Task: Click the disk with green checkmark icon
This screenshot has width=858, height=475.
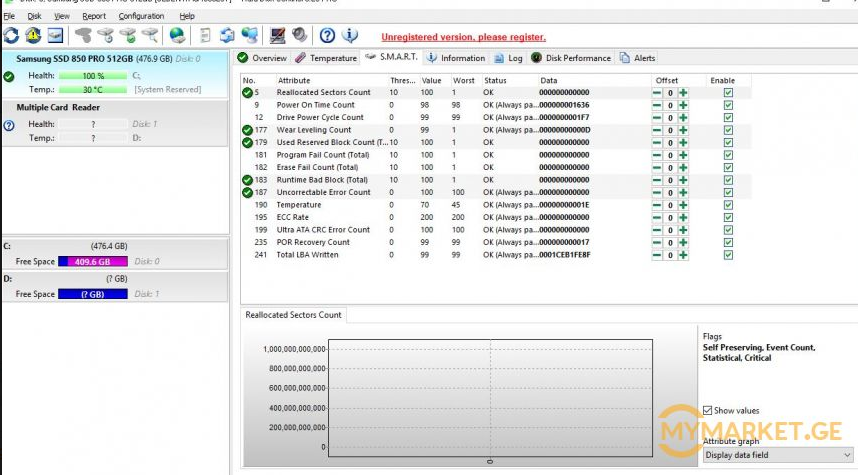Action: pyautogui.click(x=127, y=36)
